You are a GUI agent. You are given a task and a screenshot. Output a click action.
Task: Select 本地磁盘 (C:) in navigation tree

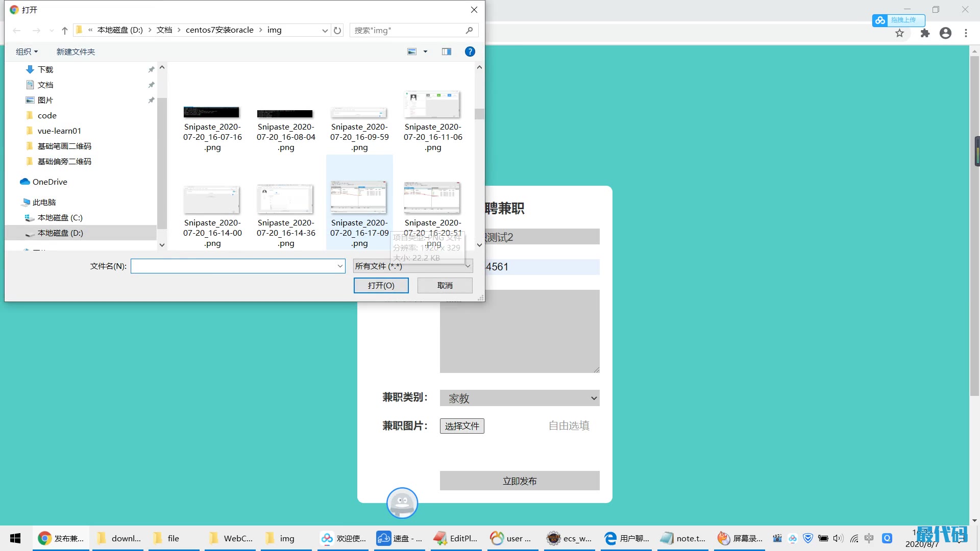pyautogui.click(x=60, y=217)
